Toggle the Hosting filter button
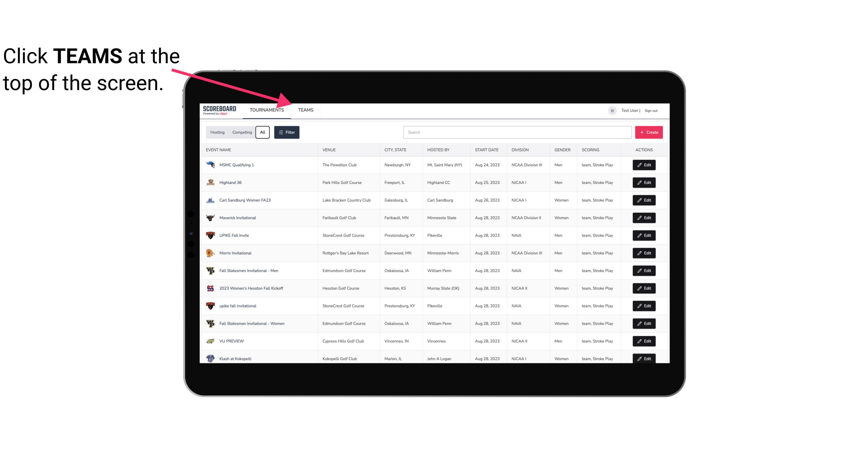This screenshot has height=467, width=868. coord(217,132)
